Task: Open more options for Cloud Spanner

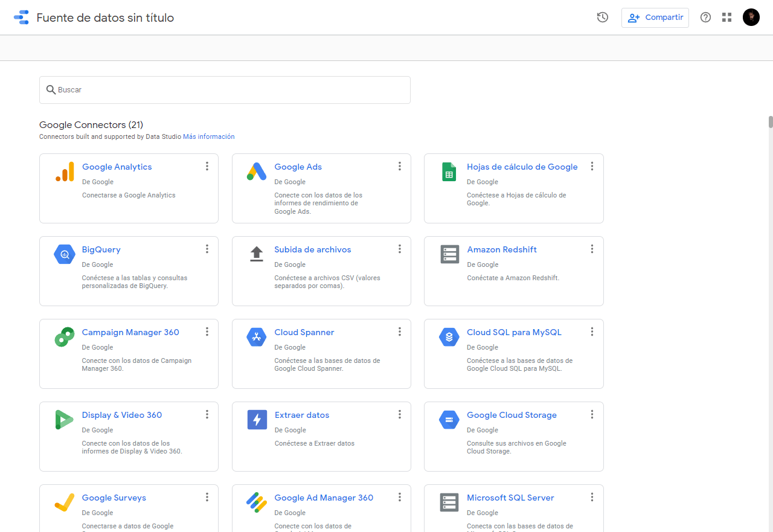Action: (x=400, y=332)
